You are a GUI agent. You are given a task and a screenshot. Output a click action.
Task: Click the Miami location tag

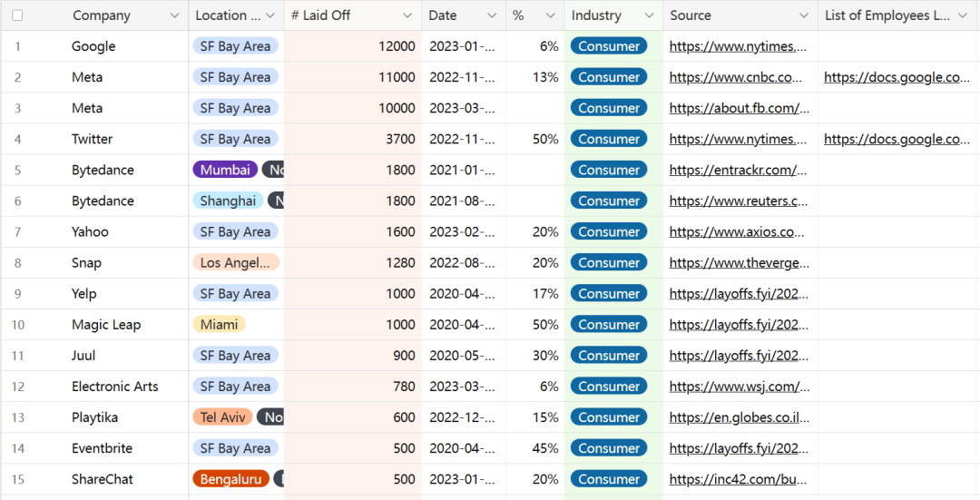219,325
